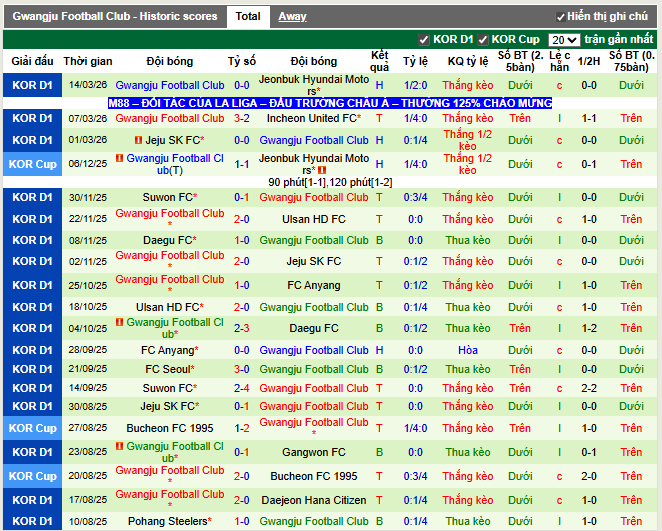The height and width of the screenshot is (531, 662).
Task: Open the recent matches count dropdown
Action: (x=564, y=40)
